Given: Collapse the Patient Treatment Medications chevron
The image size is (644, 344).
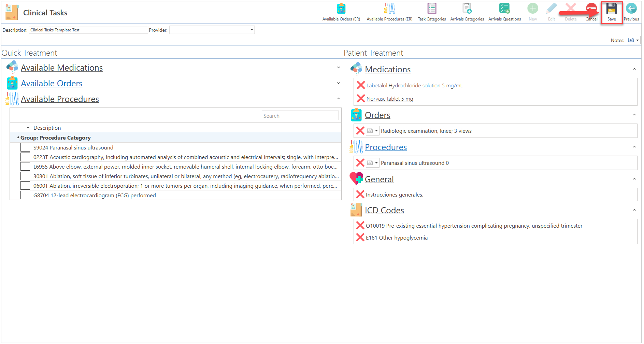Looking at the screenshot, I should coord(634,69).
